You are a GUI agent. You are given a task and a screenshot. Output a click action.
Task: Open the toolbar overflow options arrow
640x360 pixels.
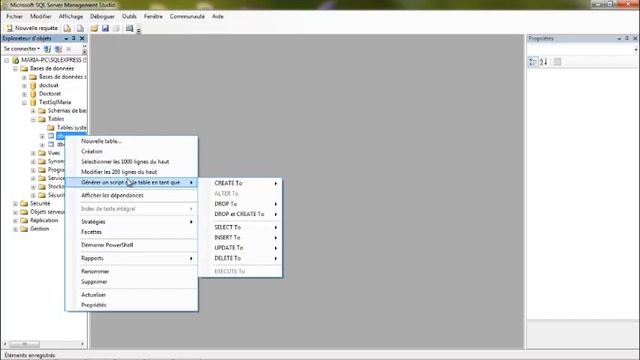coord(139,30)
